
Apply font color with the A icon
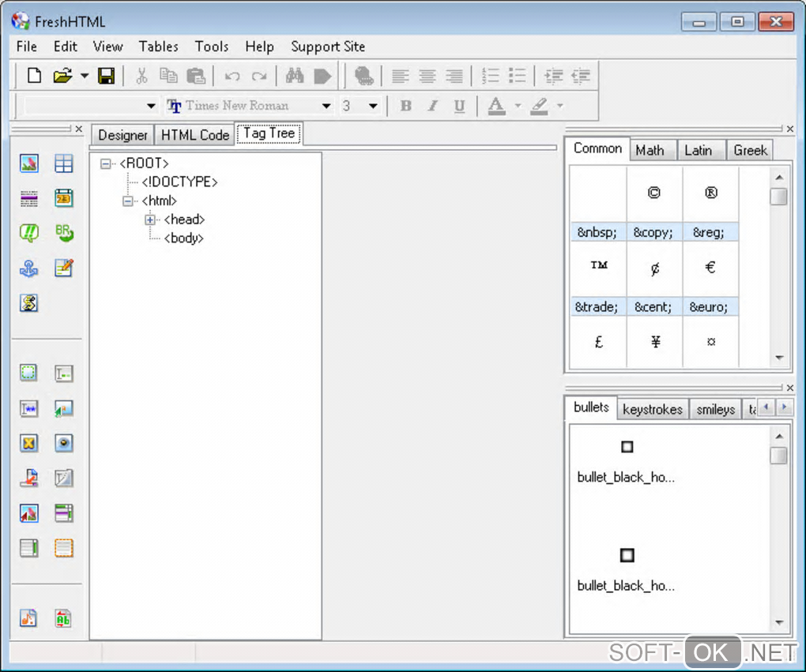coord(496,106)
